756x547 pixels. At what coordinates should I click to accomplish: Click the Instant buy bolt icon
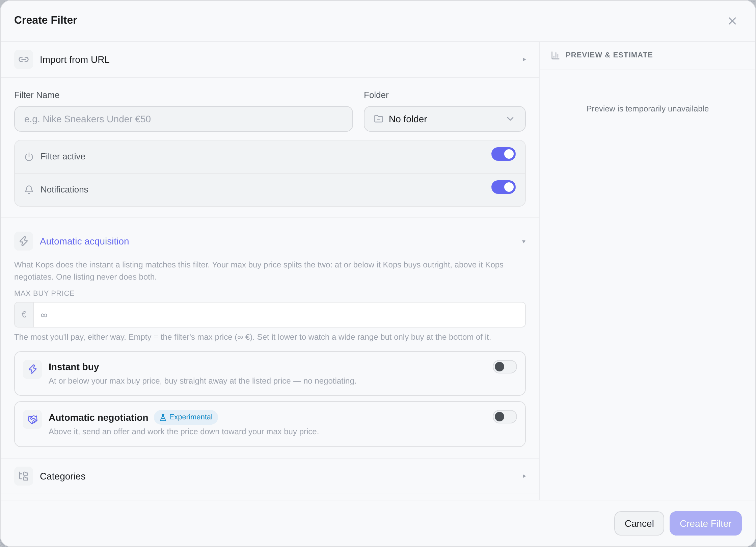(x=32, y=369)
